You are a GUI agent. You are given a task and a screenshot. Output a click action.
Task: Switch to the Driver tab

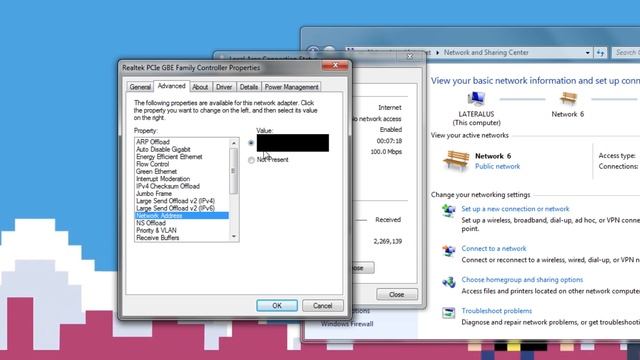[x=224, y=87]
